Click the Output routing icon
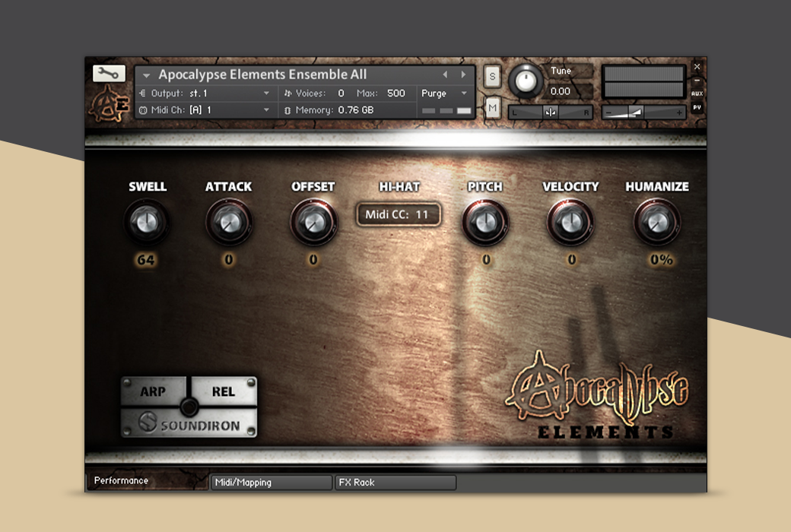This screenshot has width=791, height=532. [x=142, y=93]
